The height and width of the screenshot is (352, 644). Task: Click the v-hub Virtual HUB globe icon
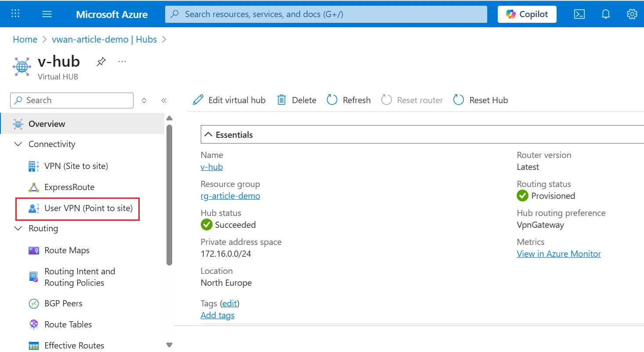(x=22, y=66)
